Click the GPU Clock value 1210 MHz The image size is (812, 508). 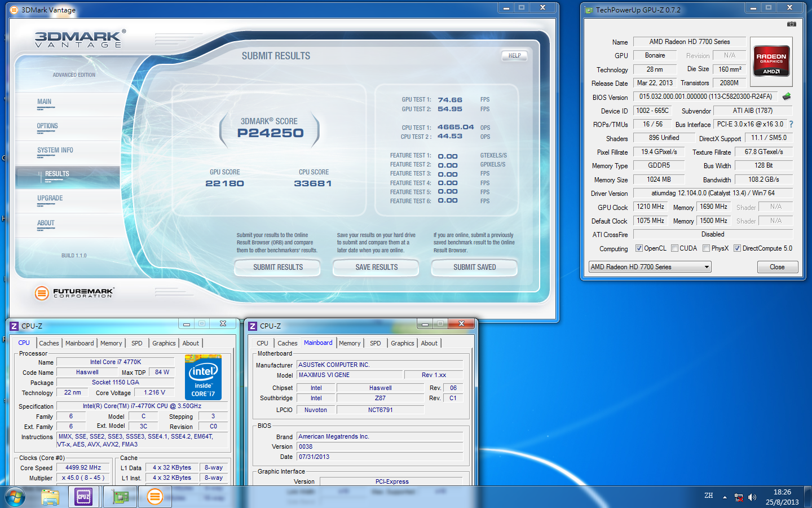[651, 207]
